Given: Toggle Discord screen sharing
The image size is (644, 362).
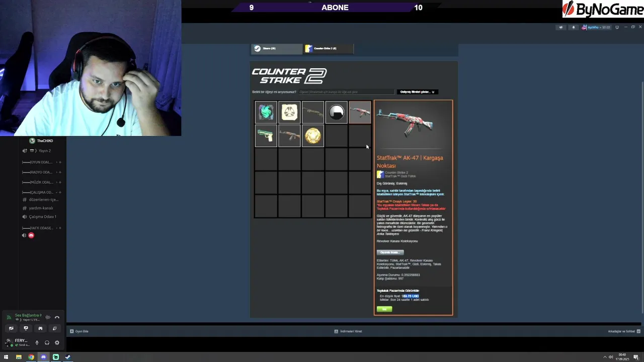Looking at the screenshot, I should coord(26,328).
